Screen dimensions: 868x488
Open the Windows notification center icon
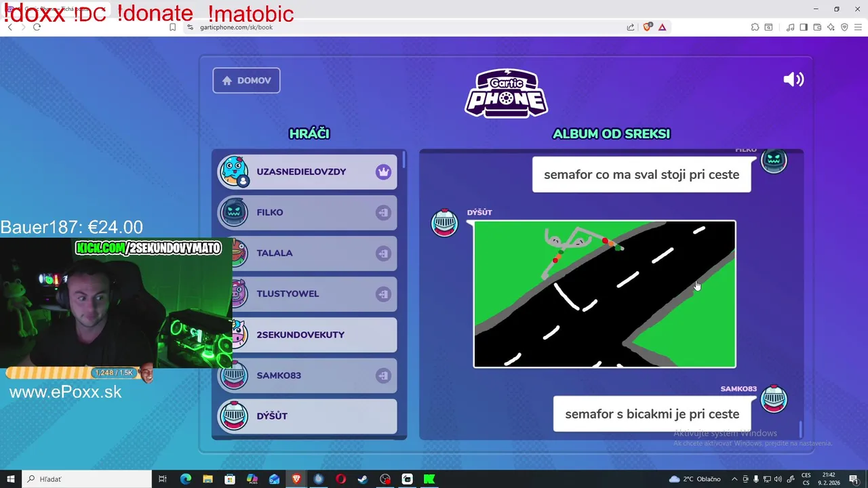pyautogui.click(x=854, y=479)
